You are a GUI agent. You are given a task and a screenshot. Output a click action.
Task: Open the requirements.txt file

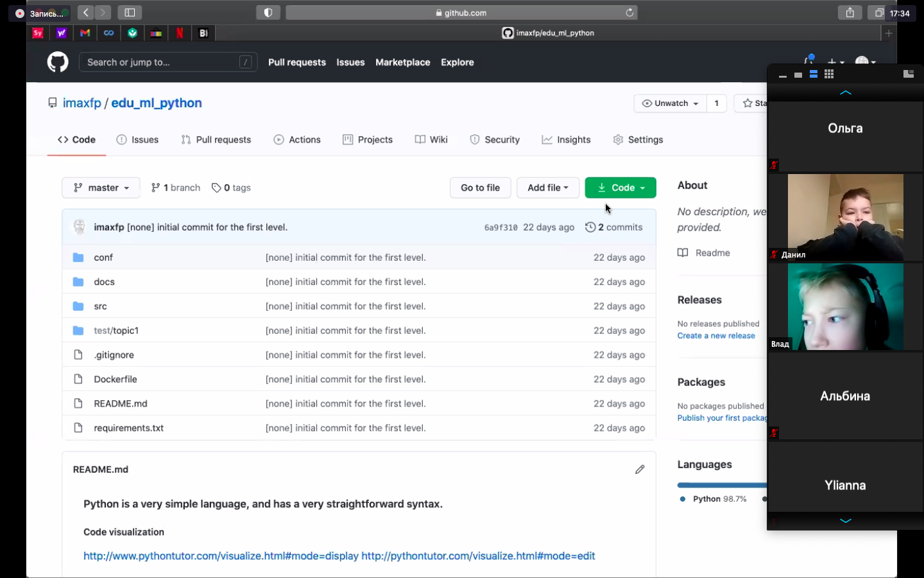[x=129, y=428]
